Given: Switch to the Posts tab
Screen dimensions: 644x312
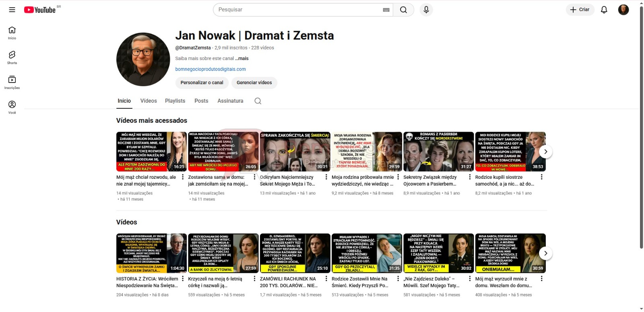Looking at the screenshot, I should 201,101.
